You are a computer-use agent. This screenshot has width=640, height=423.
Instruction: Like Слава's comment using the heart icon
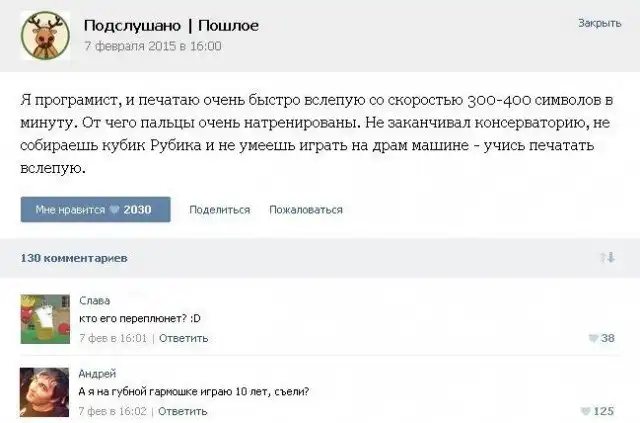(x=593, y=339)
